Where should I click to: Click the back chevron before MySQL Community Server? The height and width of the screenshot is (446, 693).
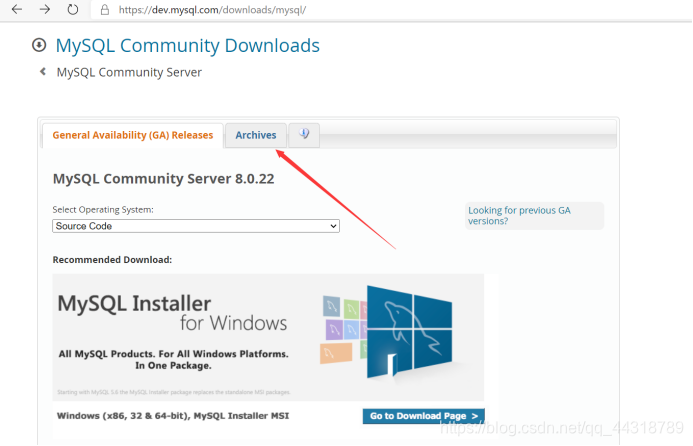43,71
